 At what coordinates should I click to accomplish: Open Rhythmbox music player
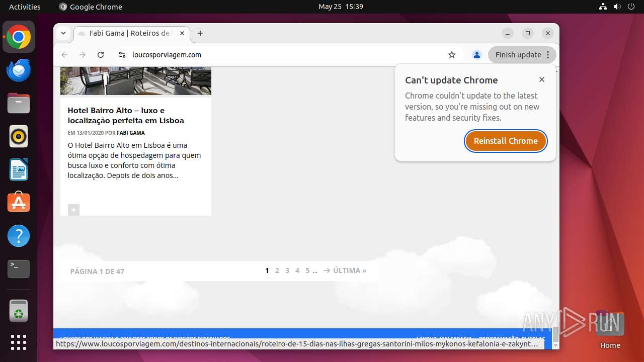coord(19,136)
